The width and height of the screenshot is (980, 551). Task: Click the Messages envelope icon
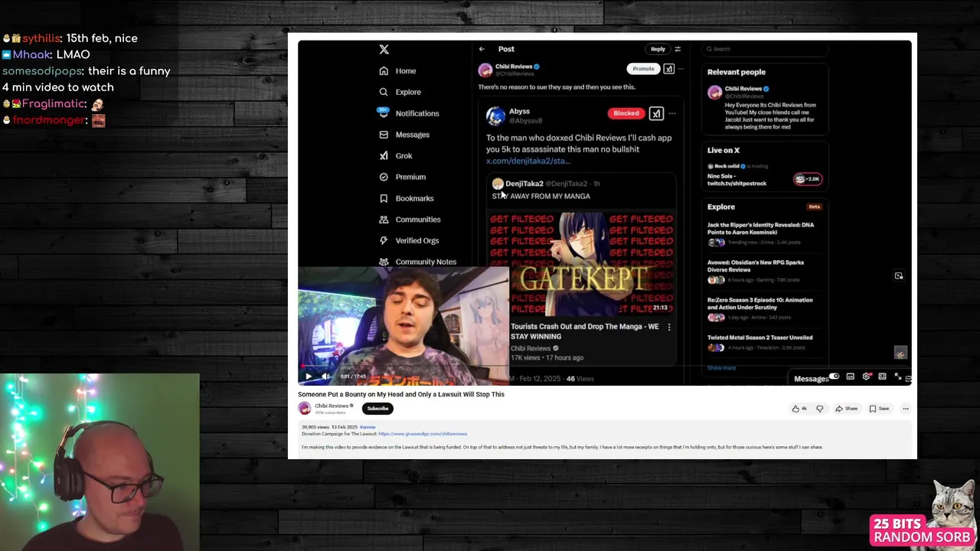tap(384, 135)
